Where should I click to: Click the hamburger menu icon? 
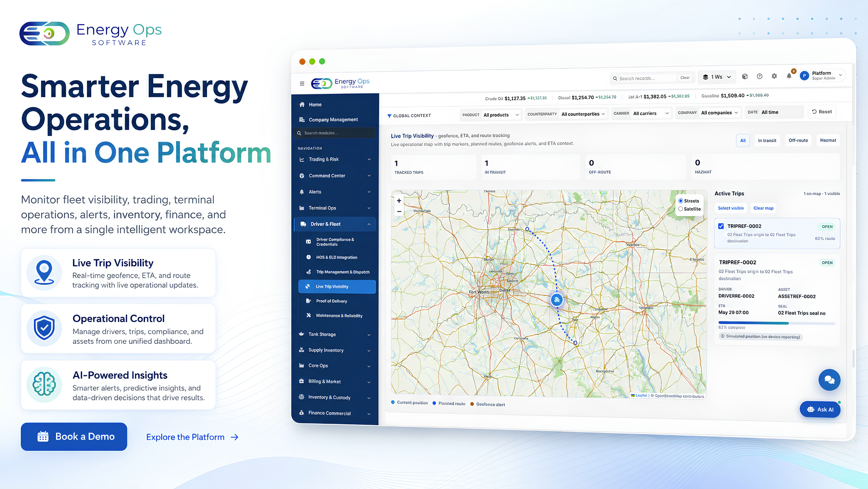(x=302, y=83)
